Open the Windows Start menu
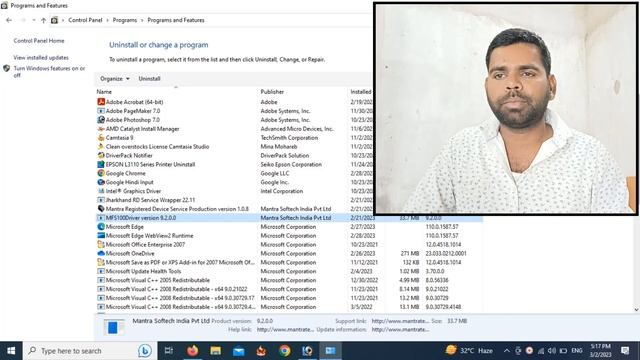640x360 pixels. point(11,351)
